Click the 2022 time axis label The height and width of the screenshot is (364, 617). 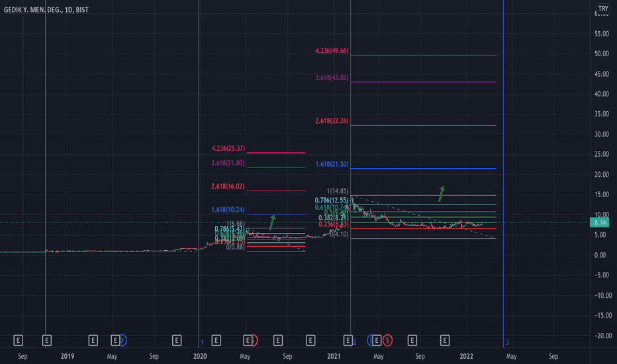tap(467, 356)
